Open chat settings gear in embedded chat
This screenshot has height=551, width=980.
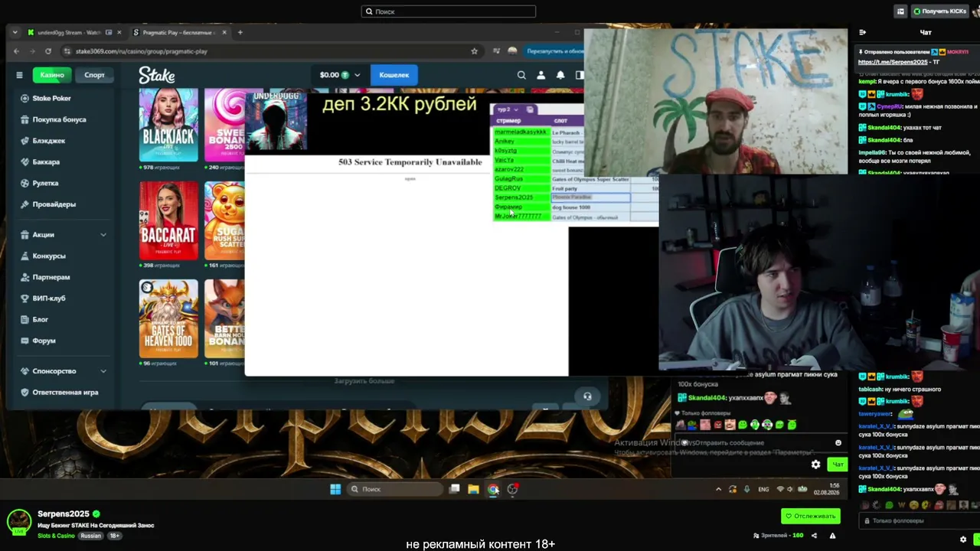(x=815, y=465)
